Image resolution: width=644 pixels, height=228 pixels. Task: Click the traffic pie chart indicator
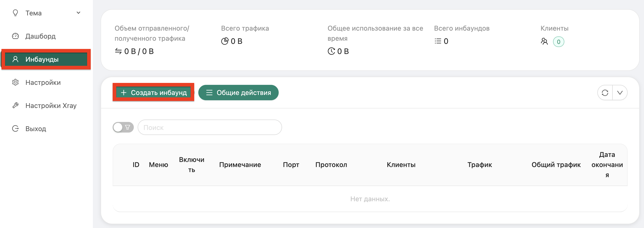pyautogui.click(x=225, y=41)
